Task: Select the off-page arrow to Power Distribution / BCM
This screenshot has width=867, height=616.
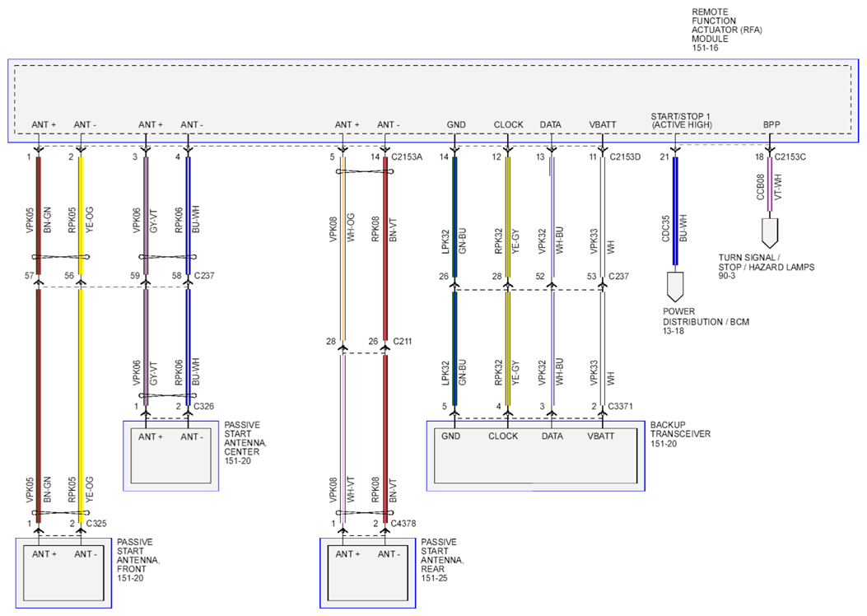Action: pyautogui.click(x=675, y=287)
